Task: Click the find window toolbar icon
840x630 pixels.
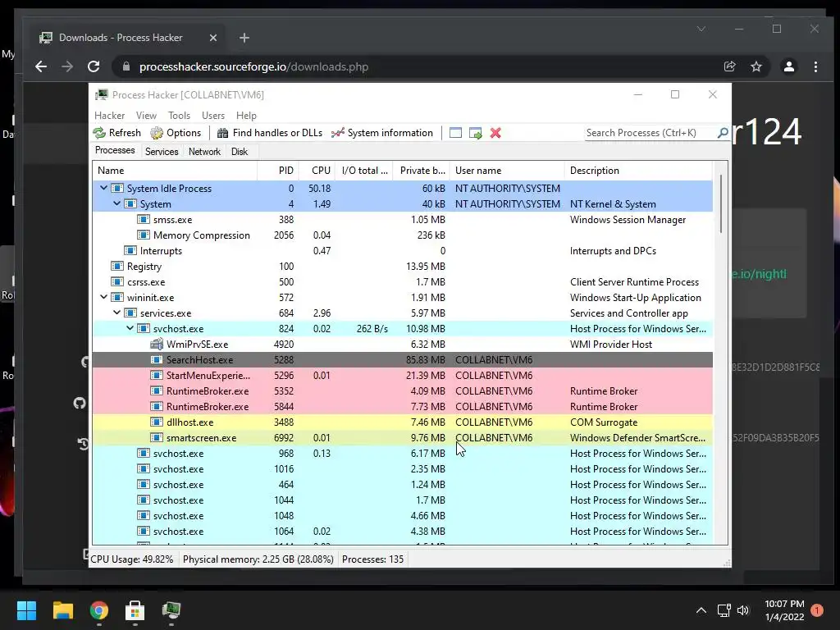Action: coord(455,133)
